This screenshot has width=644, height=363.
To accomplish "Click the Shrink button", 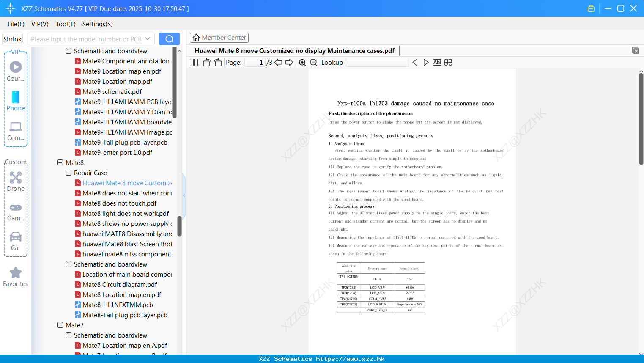I will click(12, 39).
